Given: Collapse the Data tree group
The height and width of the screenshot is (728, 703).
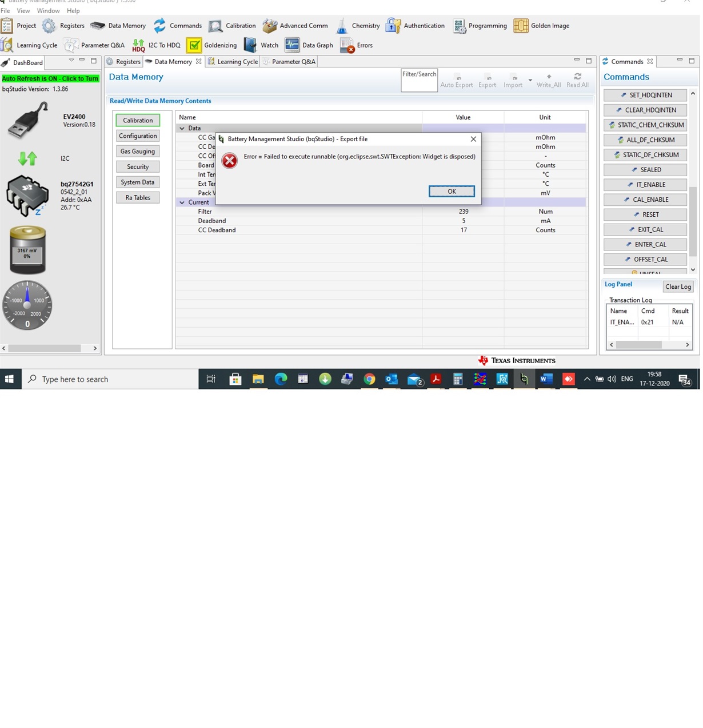Looking at the screenshot, I should click(182, 128).
